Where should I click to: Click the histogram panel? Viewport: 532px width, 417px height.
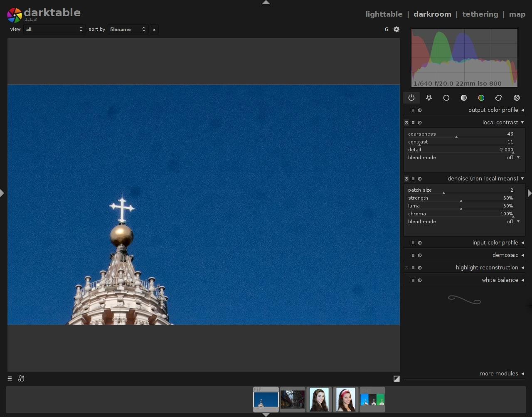tap(464, 58)
